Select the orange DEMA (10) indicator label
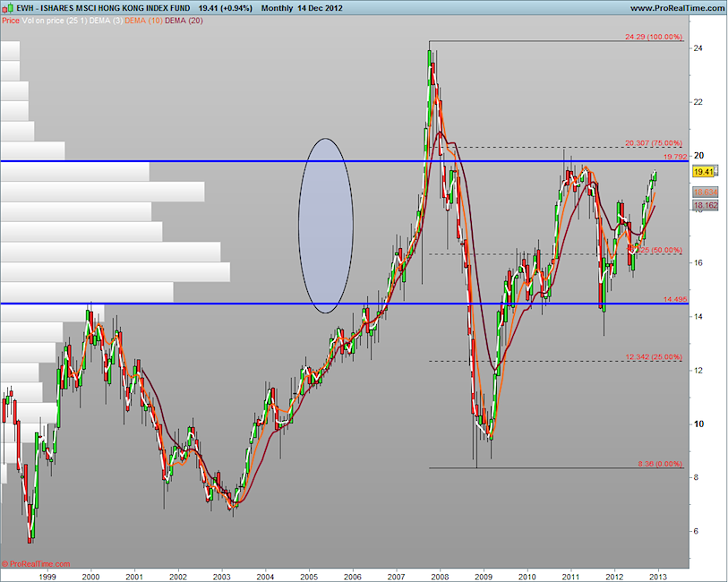This screenshot has height=582, width=728. [144, 21]
